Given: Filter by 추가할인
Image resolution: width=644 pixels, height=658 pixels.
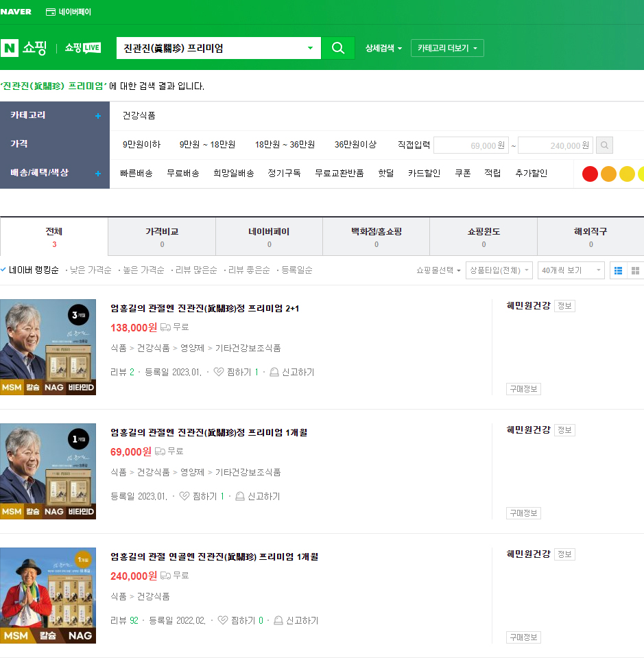Looking at the screenshot, I should click(x=531, y=174).
